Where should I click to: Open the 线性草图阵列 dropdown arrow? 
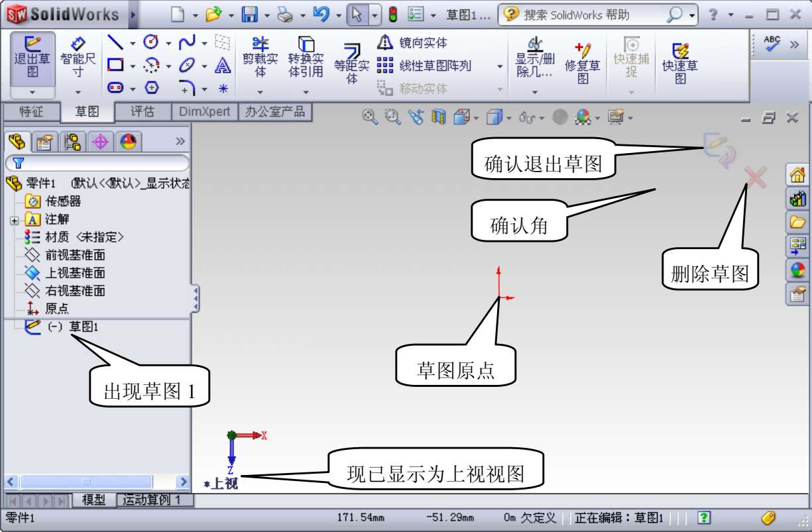click(x=500, y=66)
